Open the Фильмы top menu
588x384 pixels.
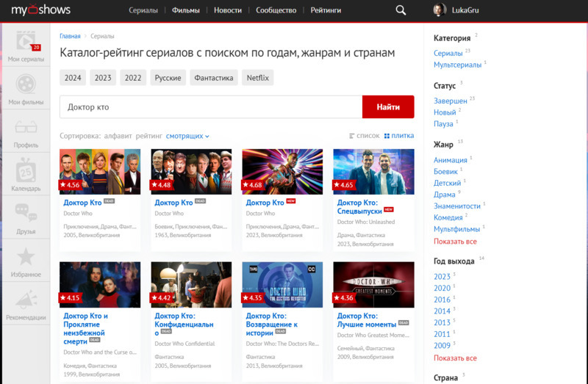[x=186, y=10]
